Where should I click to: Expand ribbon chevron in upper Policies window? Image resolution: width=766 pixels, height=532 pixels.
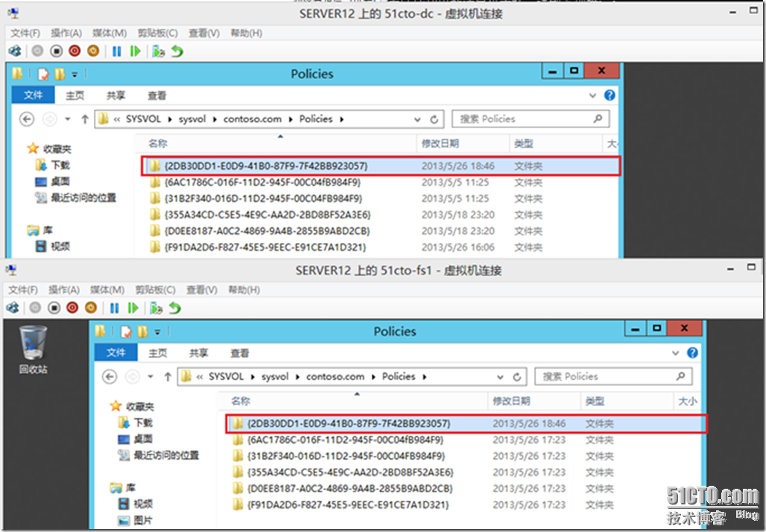coord(592,95)
